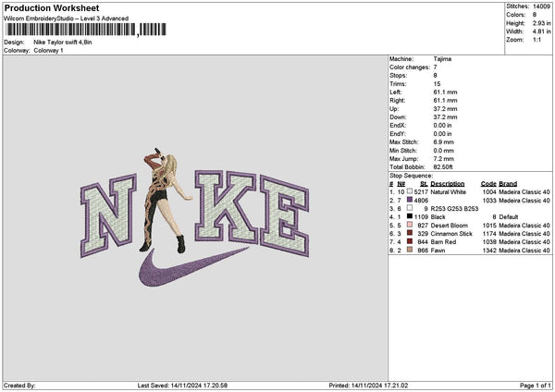Click the Total Bobbin value 82.50ft
This screenshot has height=392, width=555.
[x=443, y=167]
